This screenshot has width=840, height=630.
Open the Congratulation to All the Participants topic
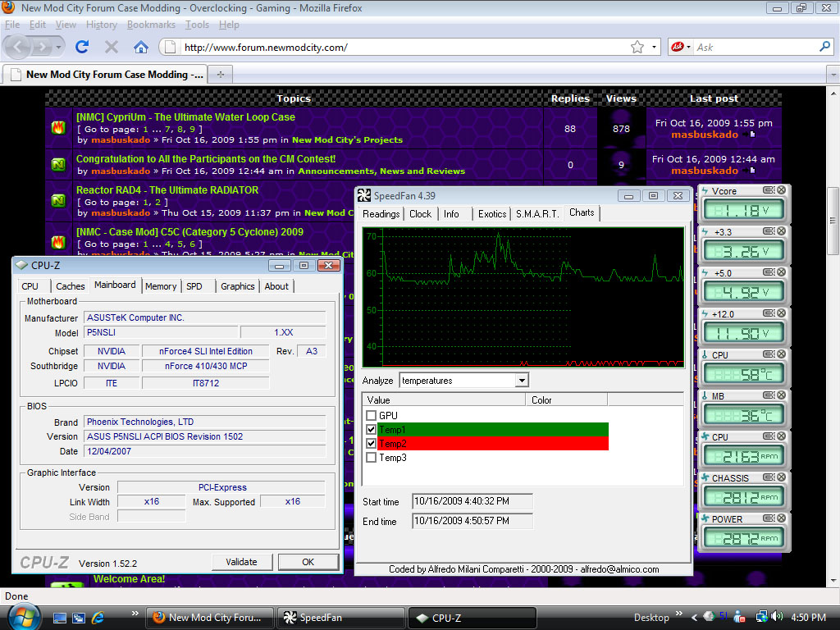[x=206, y=158]
